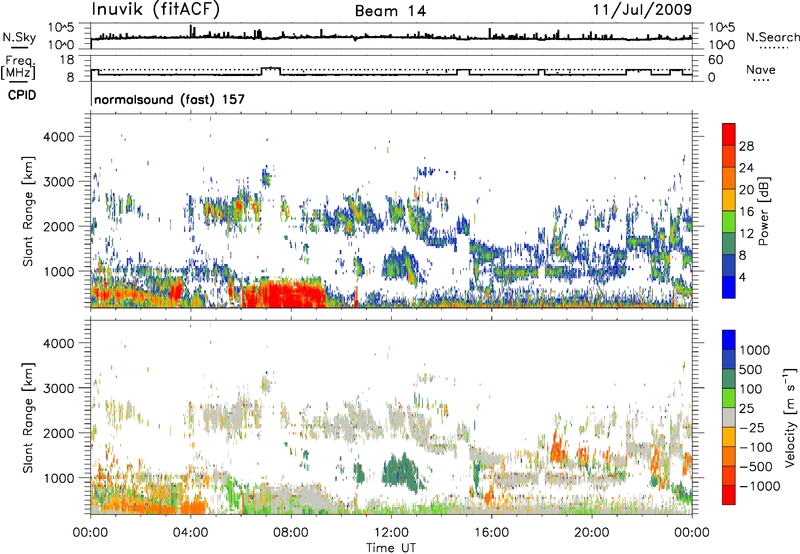Click the date '11/Jul/2009'
800x554 pixels.
coord(642,10)
